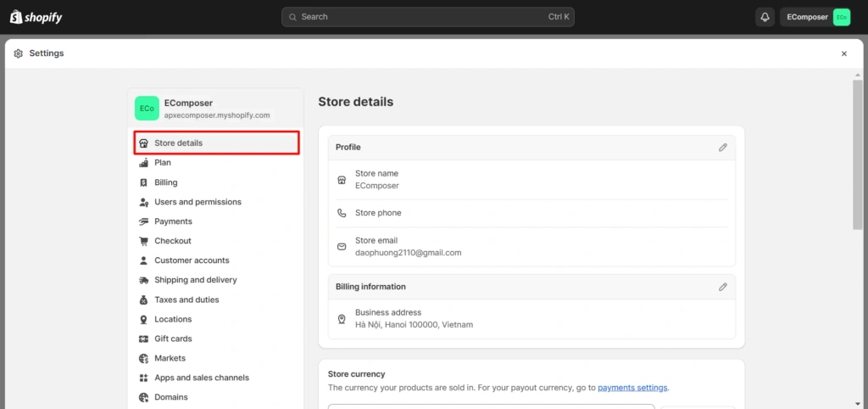The height and width of the screenshot is (409, 868).
Task: Click the vertical scrollbar on the right
Action: pyautogui.click(x=857, y=153)
